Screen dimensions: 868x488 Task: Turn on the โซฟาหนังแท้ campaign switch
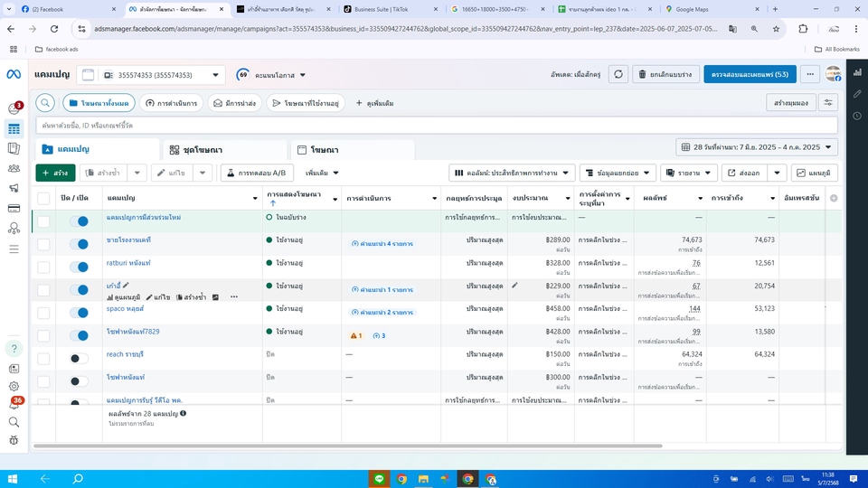(x=80, y=381)
